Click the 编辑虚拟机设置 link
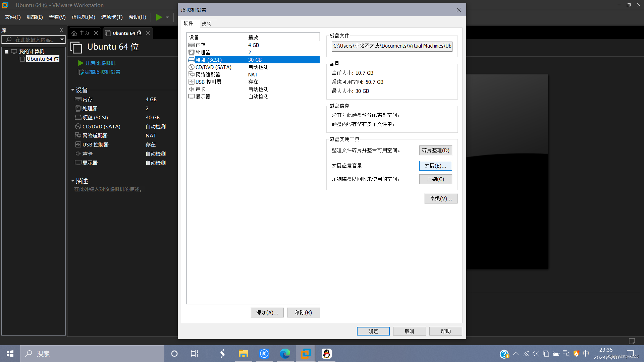 (x=102, y=72)
